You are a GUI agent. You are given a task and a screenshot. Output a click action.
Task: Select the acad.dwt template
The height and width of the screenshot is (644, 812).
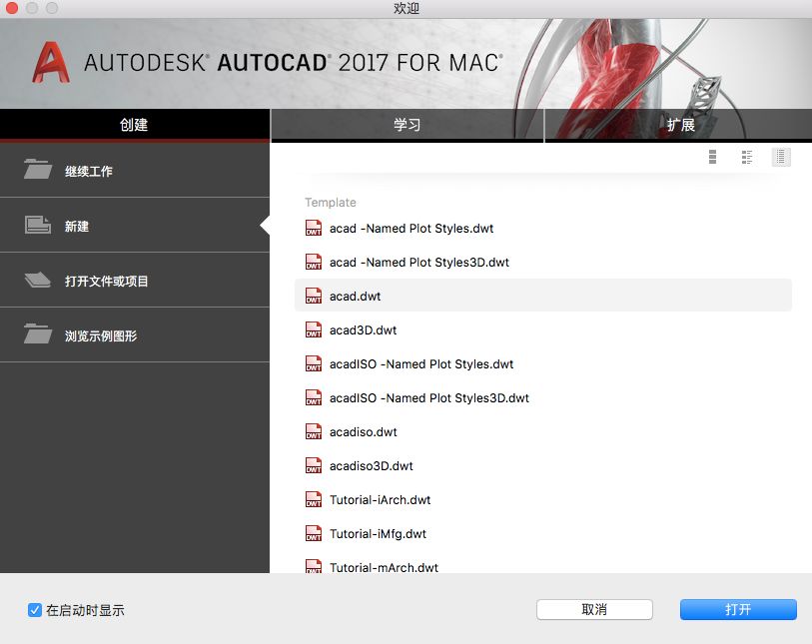tap(355, 297)
